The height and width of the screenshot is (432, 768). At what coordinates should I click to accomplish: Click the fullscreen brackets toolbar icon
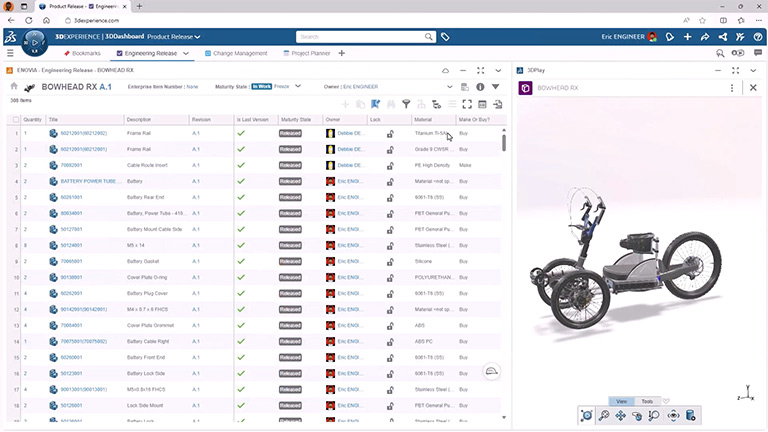coord(467,104)
